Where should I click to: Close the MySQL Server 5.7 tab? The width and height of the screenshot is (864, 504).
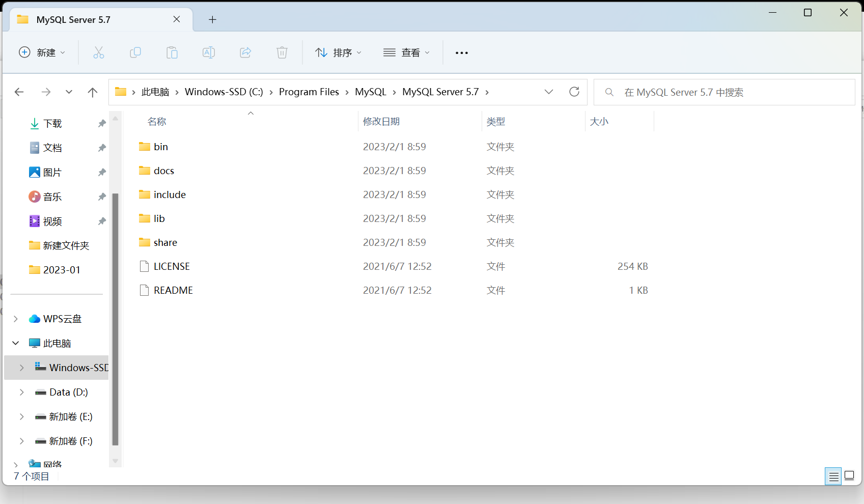pos(177,19)
